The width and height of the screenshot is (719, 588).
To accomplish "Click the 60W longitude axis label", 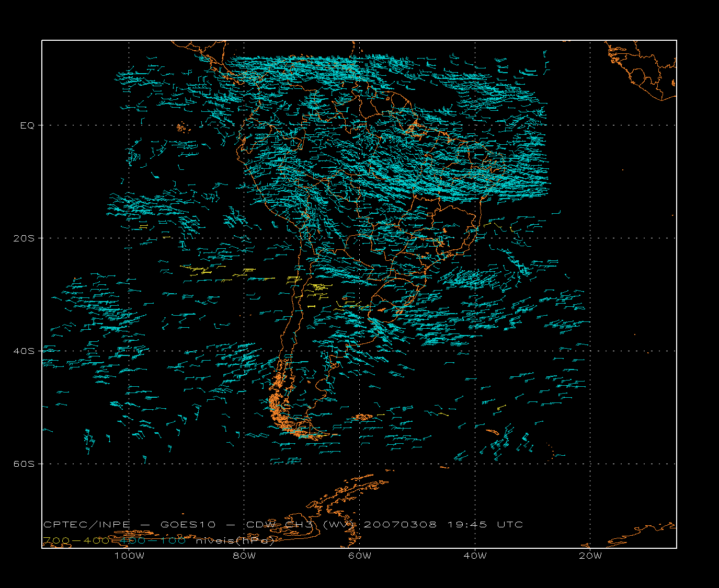I will pos(360,556).
